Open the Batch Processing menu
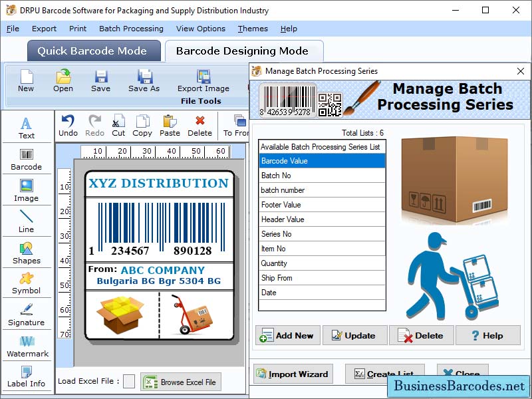 pos(131,29)
